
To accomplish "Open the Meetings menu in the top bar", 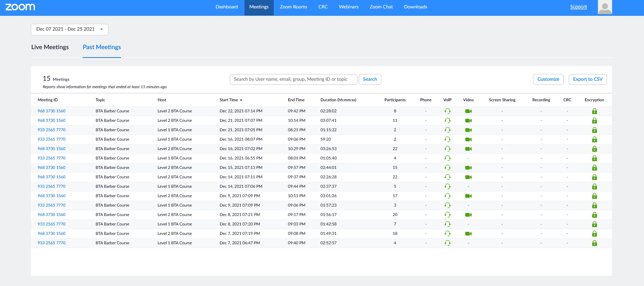I will [259, 7].
